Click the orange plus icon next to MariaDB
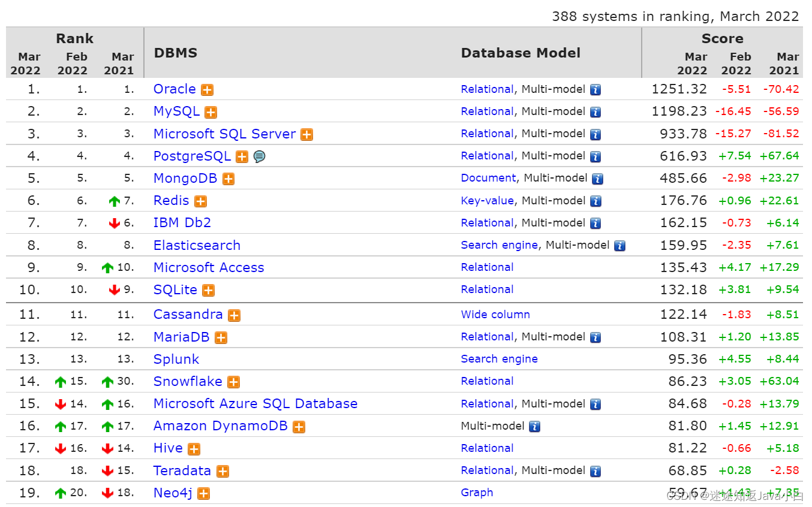 (x=221, y=337)
